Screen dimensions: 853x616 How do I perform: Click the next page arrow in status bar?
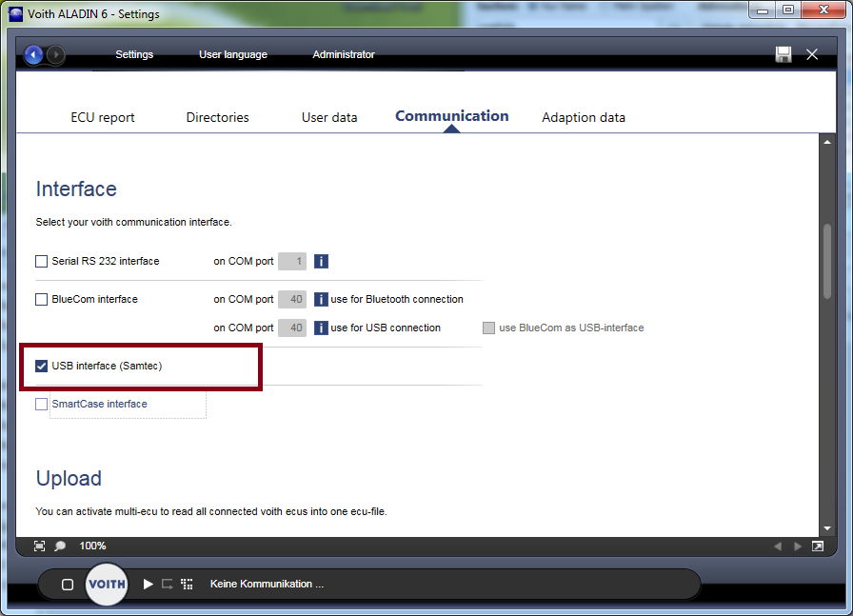click(x=798, y=546)
